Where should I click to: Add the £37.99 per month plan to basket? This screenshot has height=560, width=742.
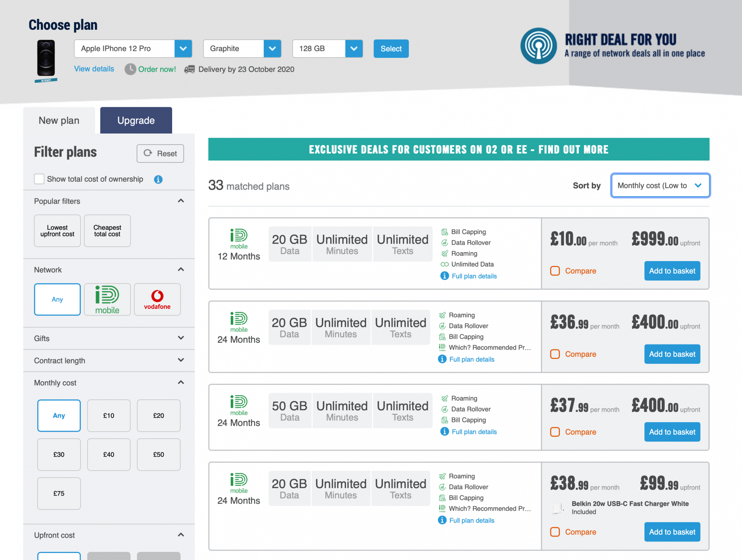(x=672, y=432)
